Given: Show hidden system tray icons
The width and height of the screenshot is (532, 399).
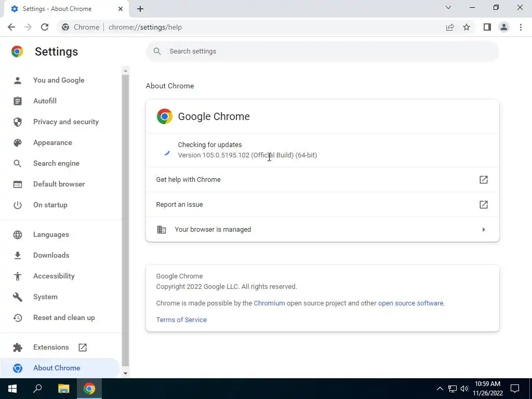Looking at the screenshot, I should pyautogui.click(x=440, y=389).
